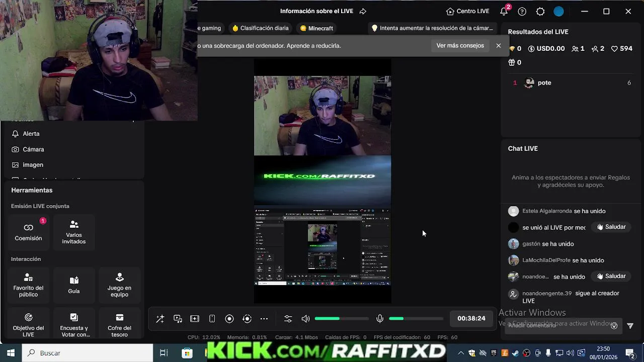Share via Información sobre el LIVE arrow

(x=363, y=11)
